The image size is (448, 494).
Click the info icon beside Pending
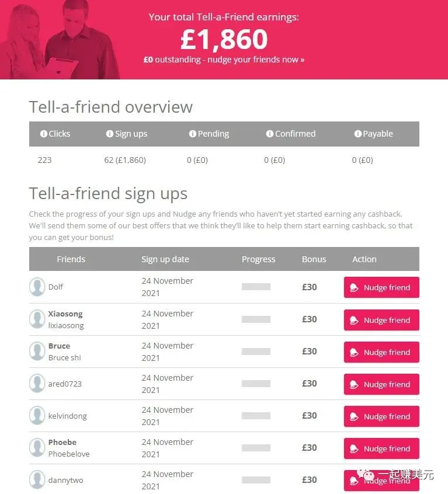193,134
